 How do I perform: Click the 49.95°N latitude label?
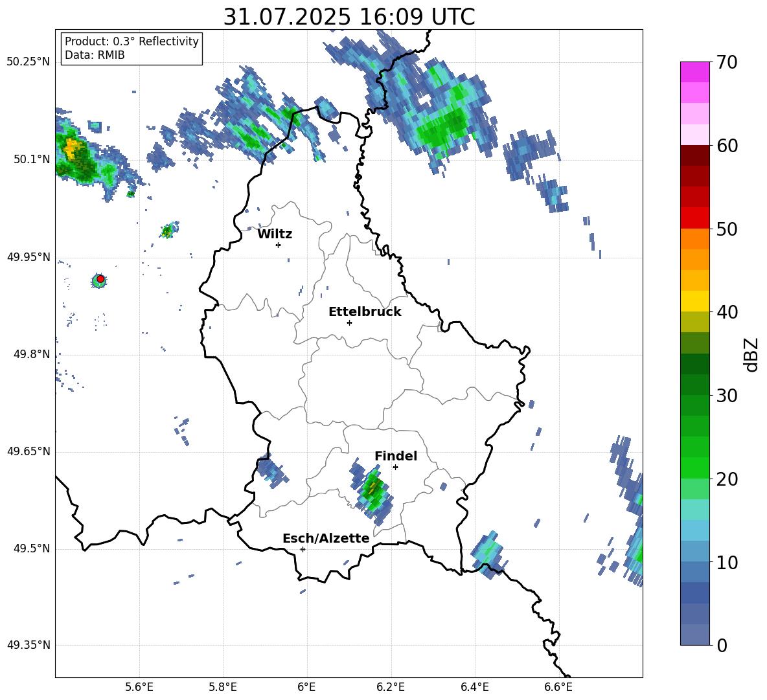point(28,257)
